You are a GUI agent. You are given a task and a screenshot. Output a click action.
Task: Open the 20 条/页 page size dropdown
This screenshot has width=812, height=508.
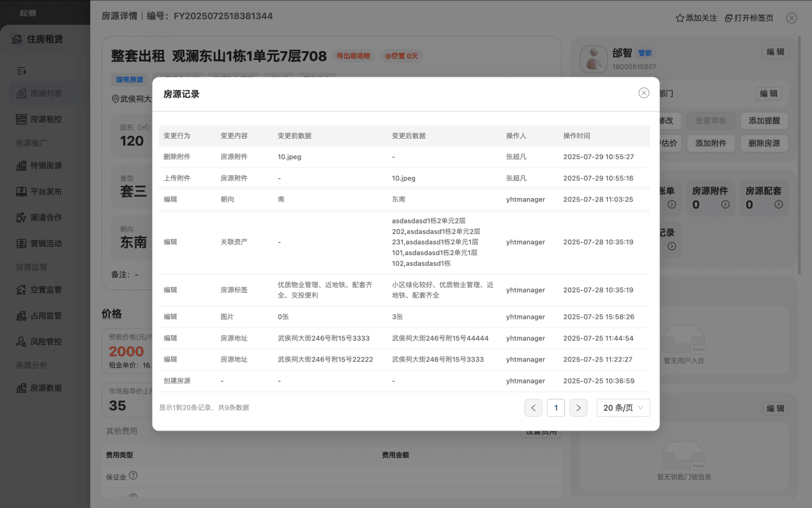coord(623,408)
